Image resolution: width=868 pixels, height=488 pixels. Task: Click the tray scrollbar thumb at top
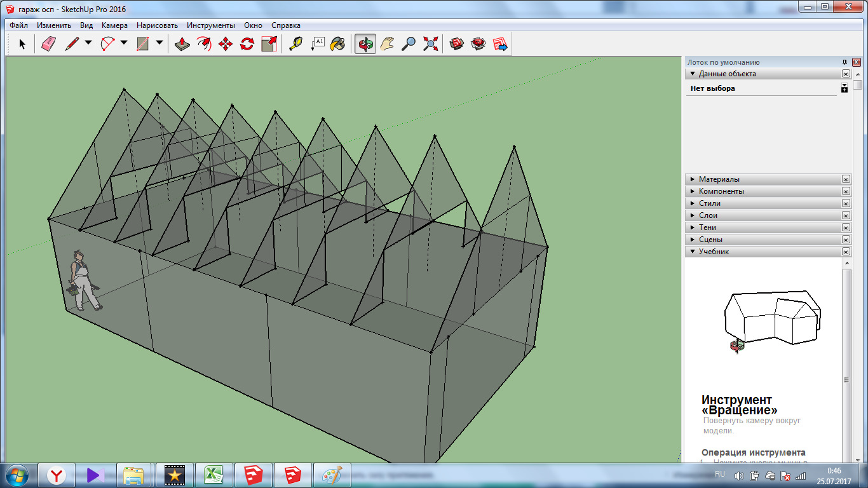(x=858, y=85)
